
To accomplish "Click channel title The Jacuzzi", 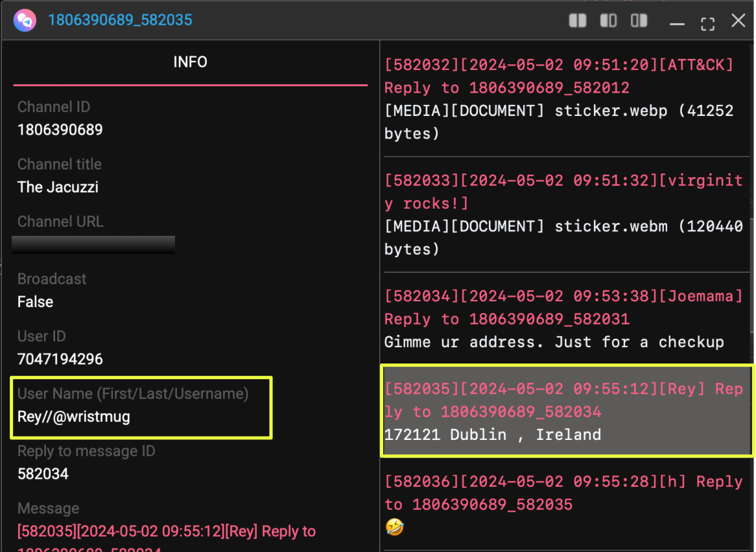I will point(58,187).
